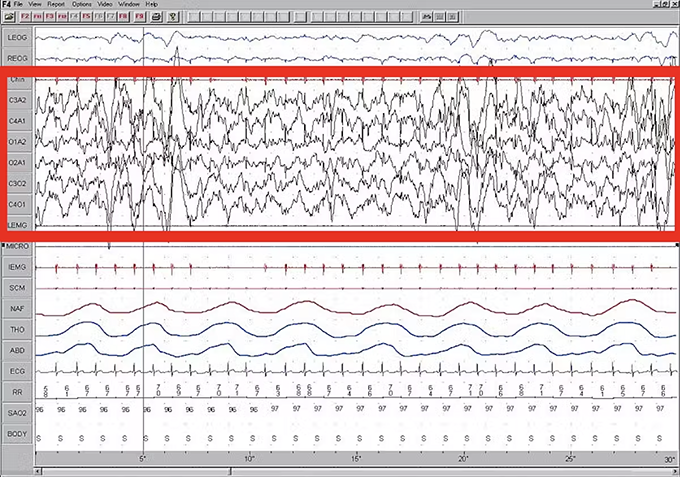Select the ECG channel label
This screenshot has height=477, width=680.
click(x=17, y=371)
